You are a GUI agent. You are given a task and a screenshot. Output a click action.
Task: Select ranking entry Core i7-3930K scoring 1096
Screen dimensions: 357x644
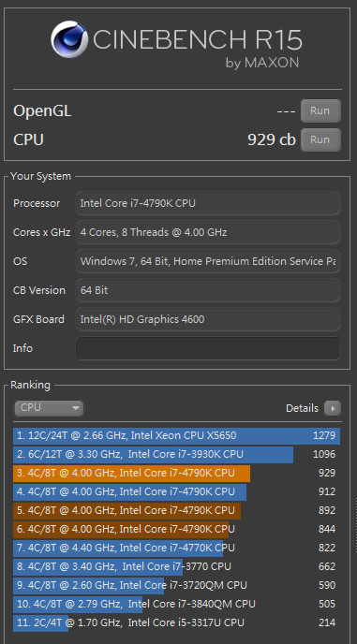click(x=177, y=454)
